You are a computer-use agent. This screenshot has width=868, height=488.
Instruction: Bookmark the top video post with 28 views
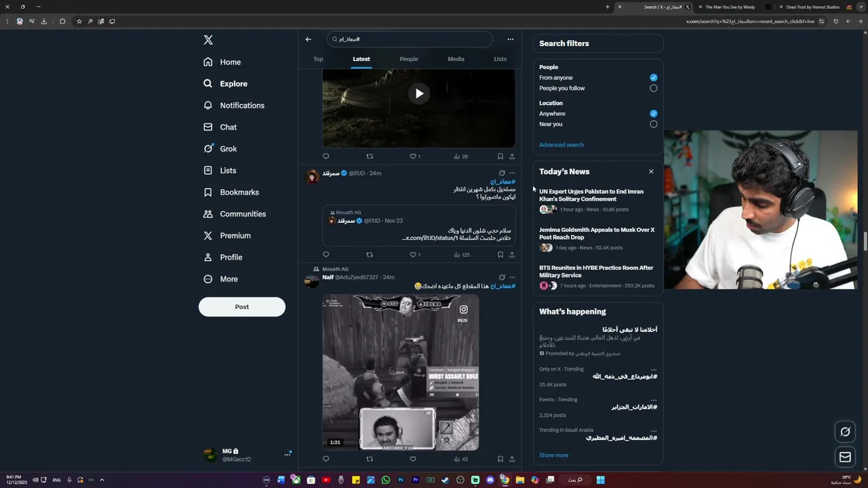point(500,157)
